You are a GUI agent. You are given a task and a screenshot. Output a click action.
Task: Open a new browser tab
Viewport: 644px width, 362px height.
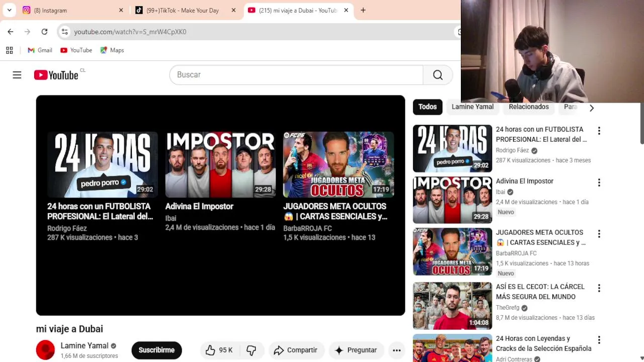tap(363, 10)
